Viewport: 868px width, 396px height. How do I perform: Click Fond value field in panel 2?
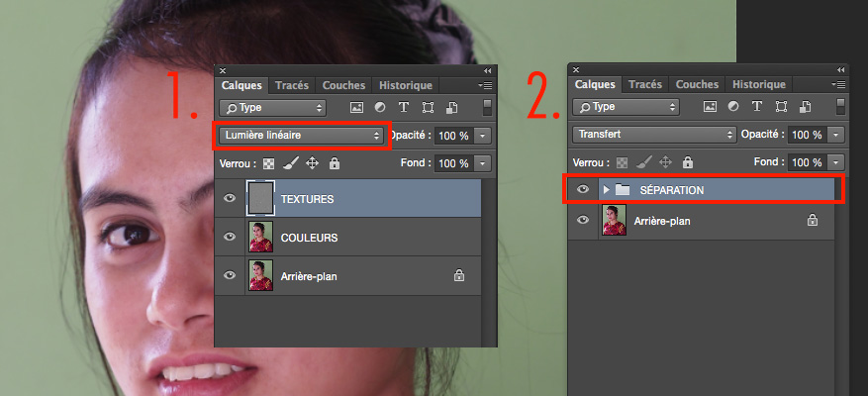(808, 162)
